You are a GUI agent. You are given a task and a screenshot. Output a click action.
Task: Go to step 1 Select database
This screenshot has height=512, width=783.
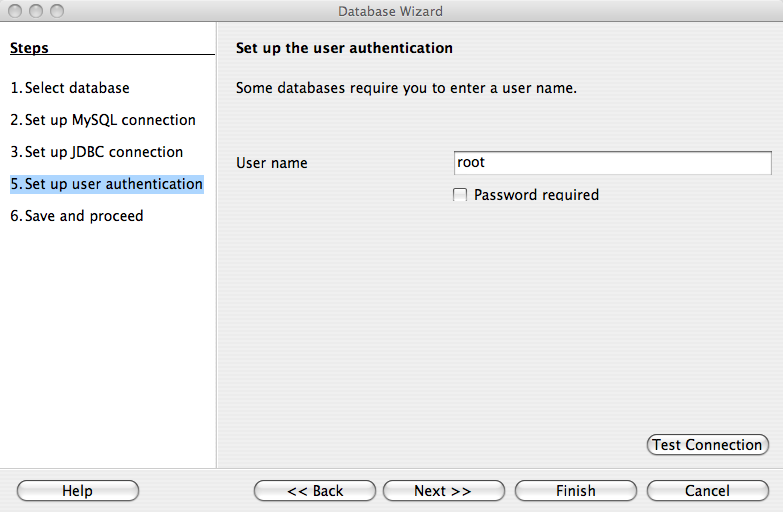coord(70,88)
